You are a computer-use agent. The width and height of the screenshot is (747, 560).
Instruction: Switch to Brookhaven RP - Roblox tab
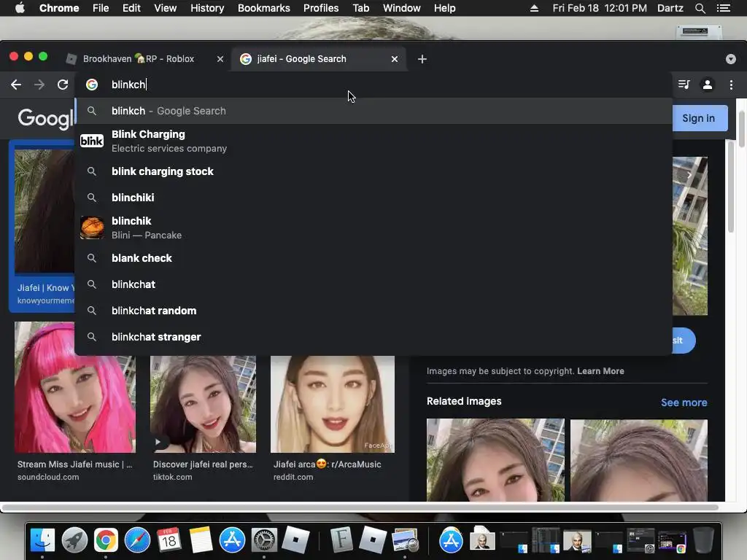pyautogui.click(x=138, y=59)
